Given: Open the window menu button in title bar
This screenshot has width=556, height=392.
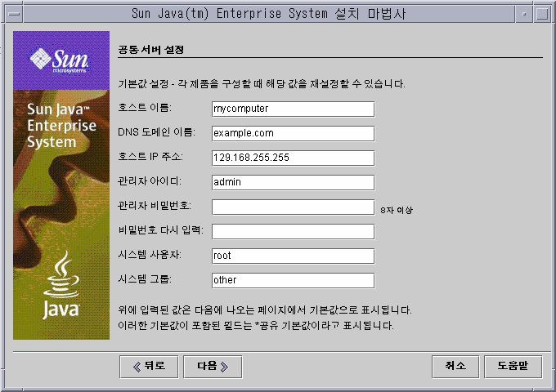Looking at the screenshot, I should (14, 14).
